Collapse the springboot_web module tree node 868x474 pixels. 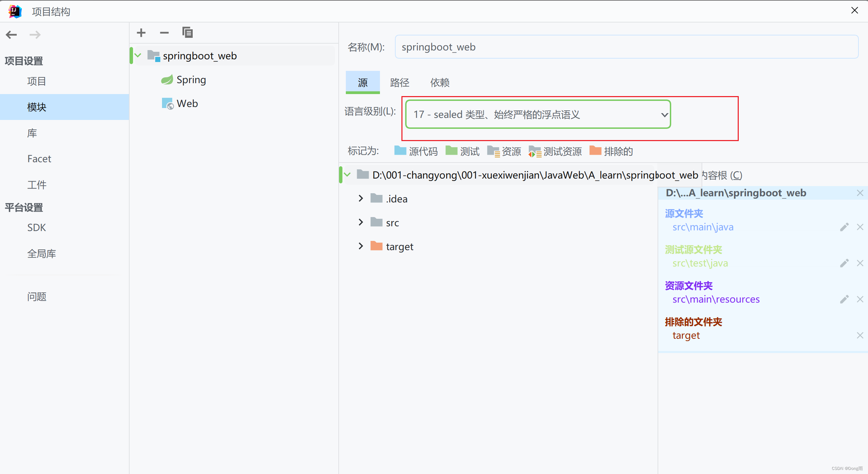(138, 55)
